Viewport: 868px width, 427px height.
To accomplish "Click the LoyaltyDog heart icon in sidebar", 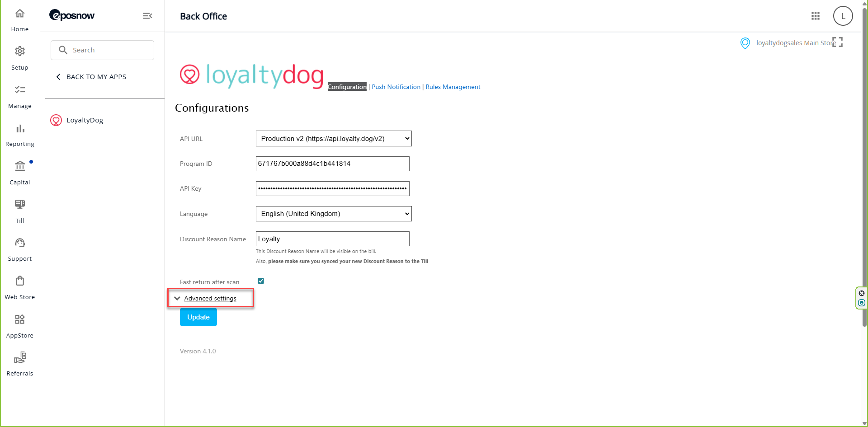I will [x=56, y=120].
